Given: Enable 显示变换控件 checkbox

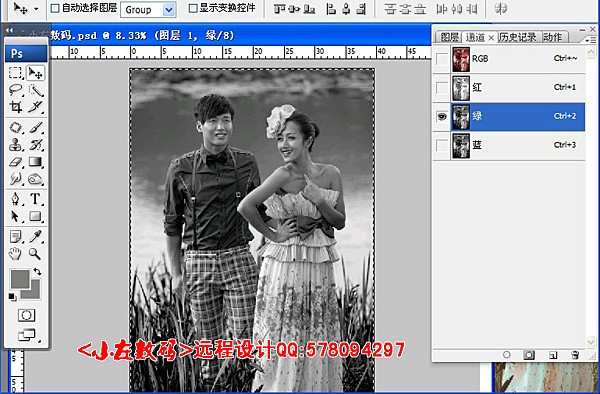Looking at the screenshot, I should pos(194,8).
